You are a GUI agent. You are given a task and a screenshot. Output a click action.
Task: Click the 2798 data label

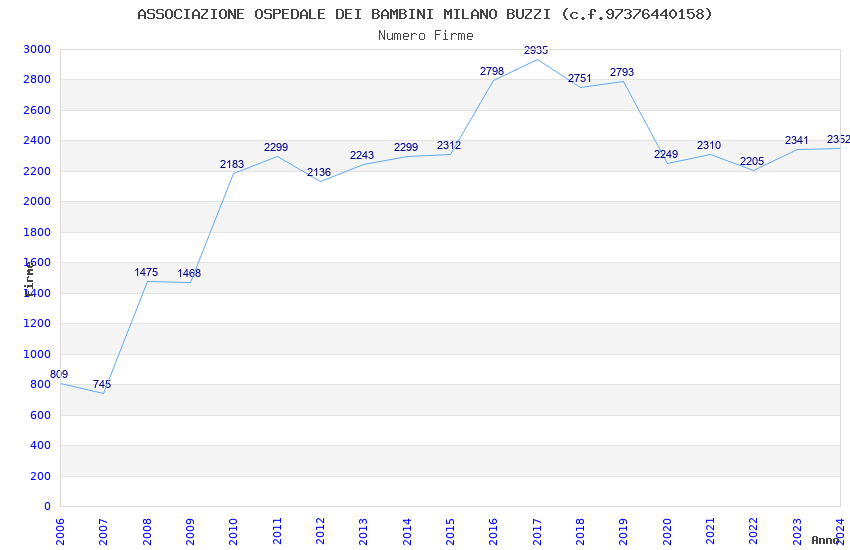click(x=492, y=71)
